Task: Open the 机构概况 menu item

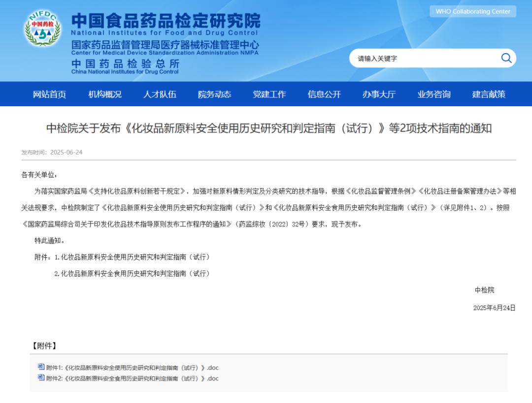Action: [x=105, y=94]
